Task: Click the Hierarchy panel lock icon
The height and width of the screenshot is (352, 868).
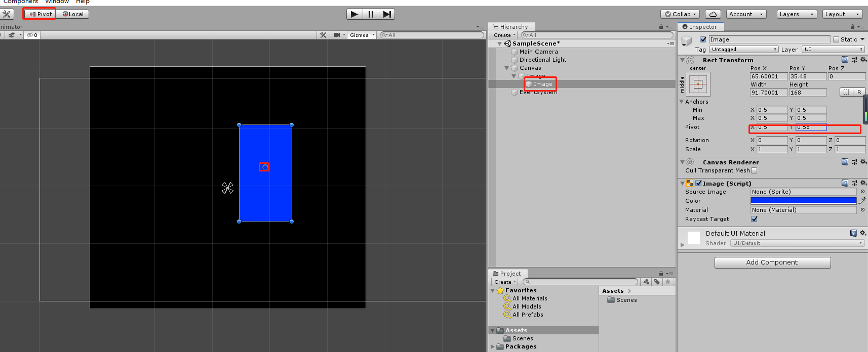Action: pos(661,27)
